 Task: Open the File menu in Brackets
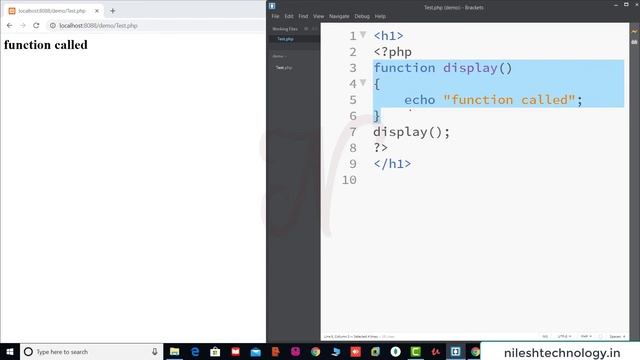(276, 16)
